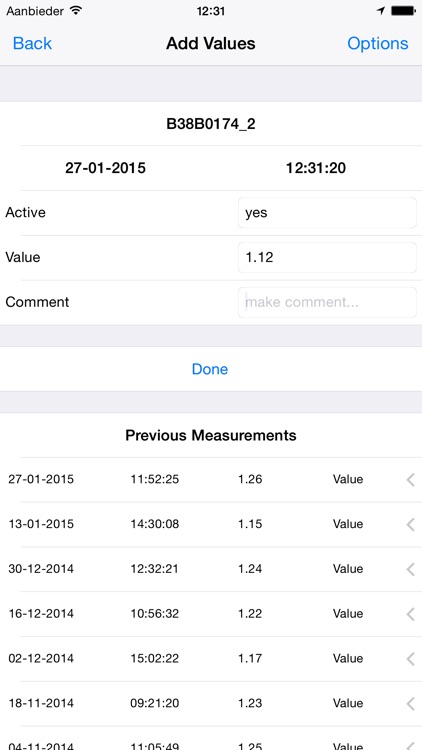Tap the time 12:32:21 entry
422x750 pixels.
(x=155, y=569)
